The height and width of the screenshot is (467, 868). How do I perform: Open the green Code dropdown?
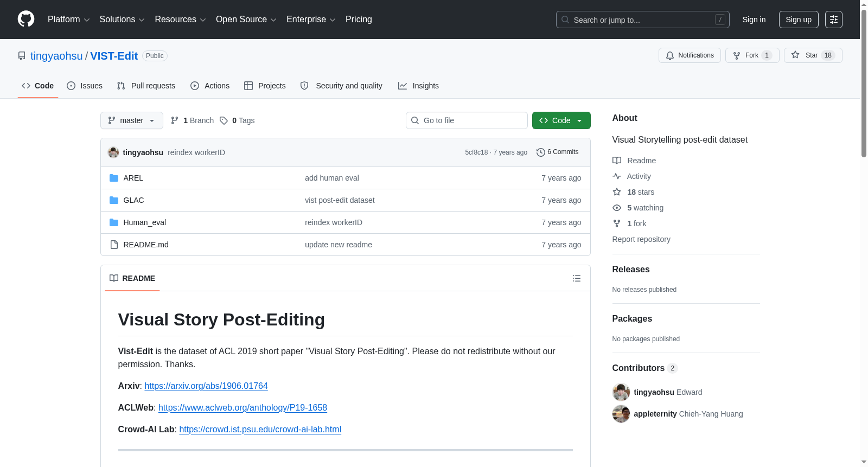[x=561, y=120]
